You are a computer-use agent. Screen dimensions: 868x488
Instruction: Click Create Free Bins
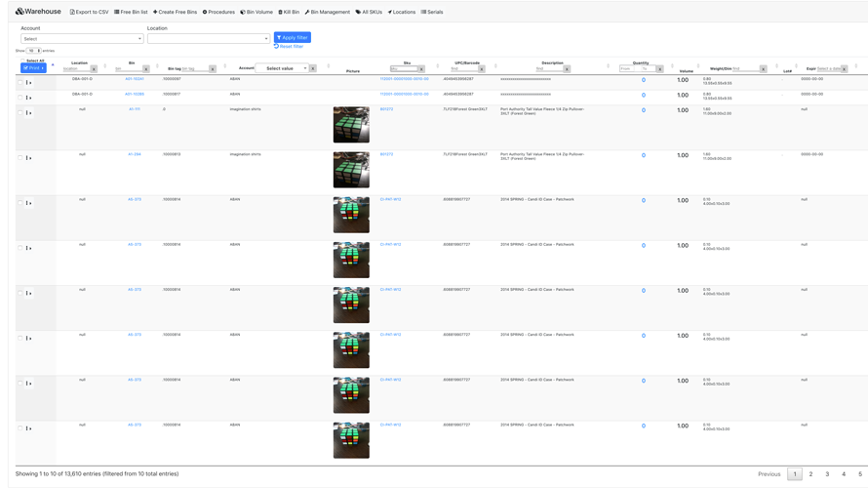pyautogui.click(x=175, y=12)
